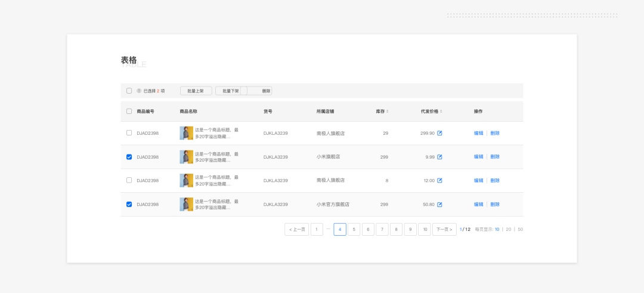
Task: Click the 商品名称 column header
Action: [188, 112]
